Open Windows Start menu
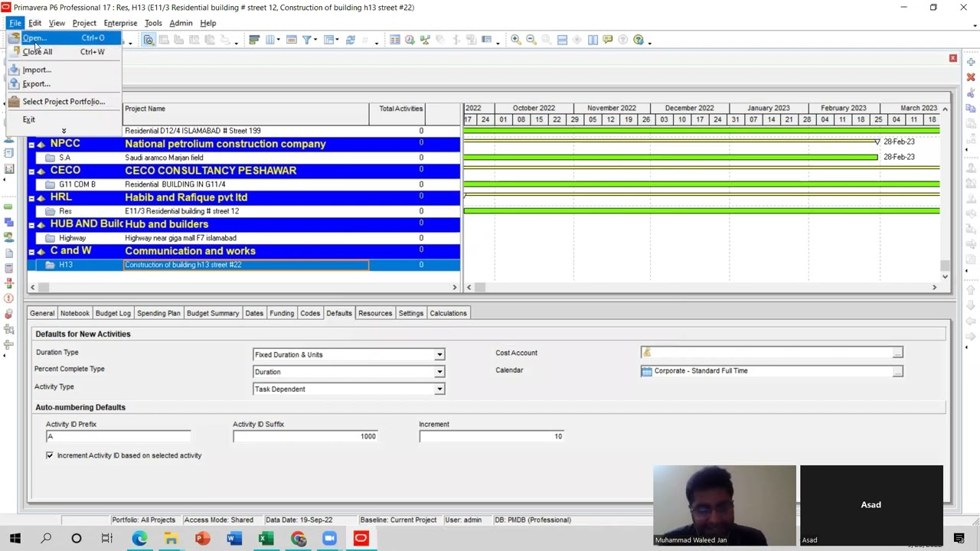Viewport: 980px width, 551px height. pyautogui.click(x=15, y=539)
